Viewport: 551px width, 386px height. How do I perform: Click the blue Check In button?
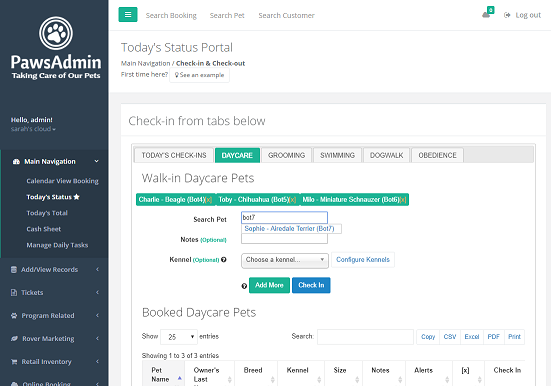tap(311, 285)
